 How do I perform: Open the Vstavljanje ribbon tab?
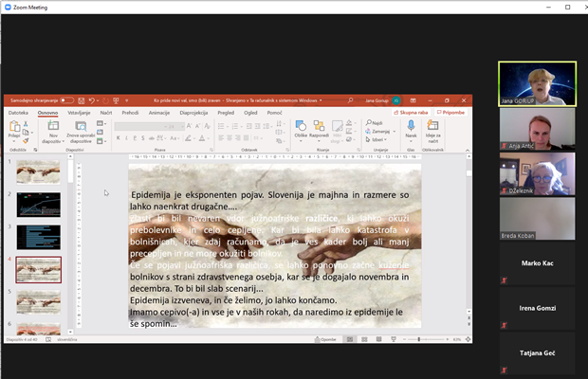coord(79,113)
